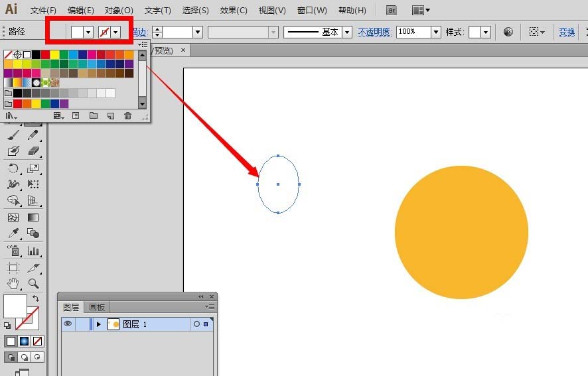The height and width of the screenshot is (376, 588).
Task: Set paint mode to Gradient
Action: tap(24, 341)
